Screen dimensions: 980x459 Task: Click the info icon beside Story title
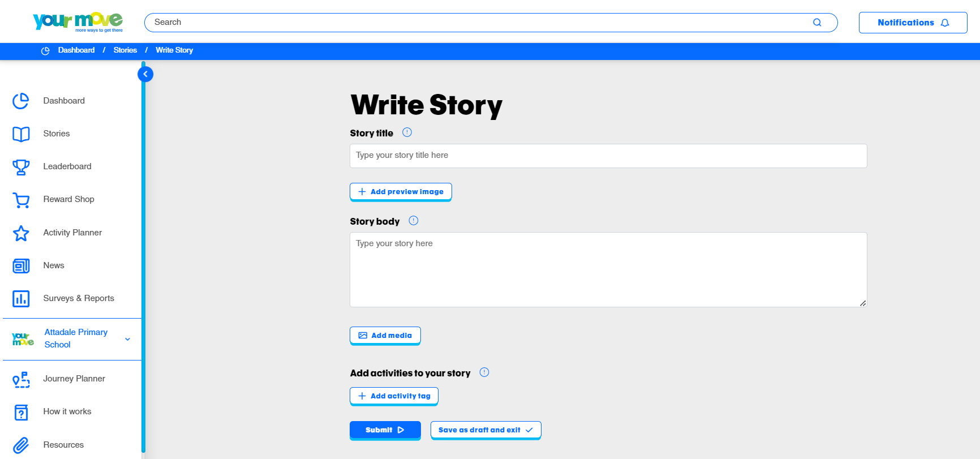click(x=407, y=132)
